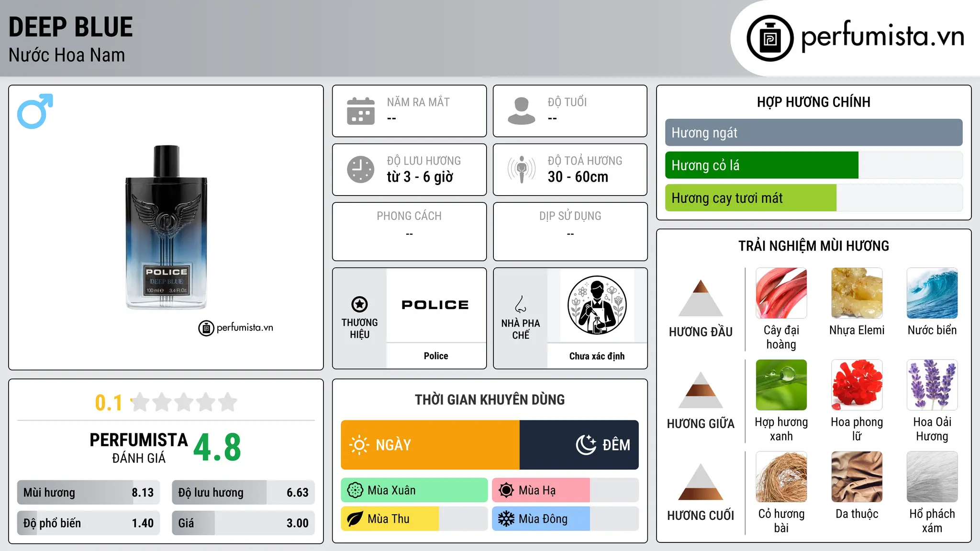Click the Hương giữa pyramid icon
Viewport: 980px width, 551px height.
coord(701,390)
